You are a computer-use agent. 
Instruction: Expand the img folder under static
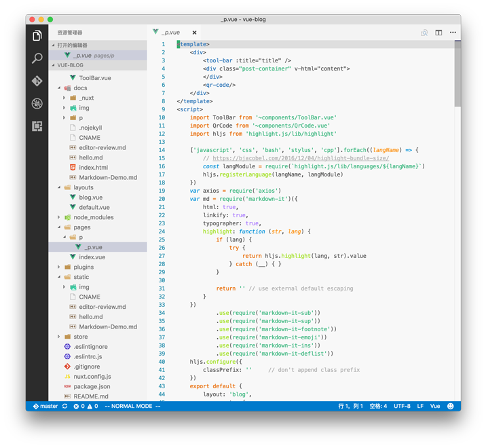click(64, 287)
